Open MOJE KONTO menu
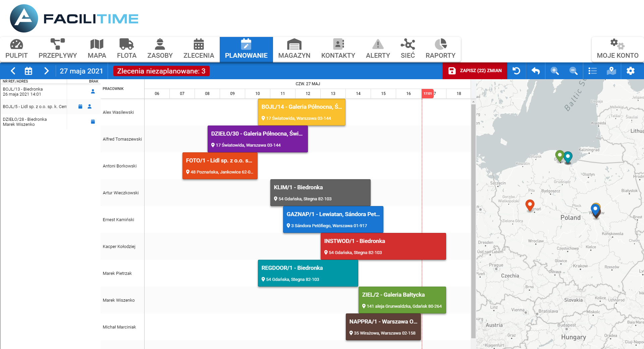 [618, 49]
